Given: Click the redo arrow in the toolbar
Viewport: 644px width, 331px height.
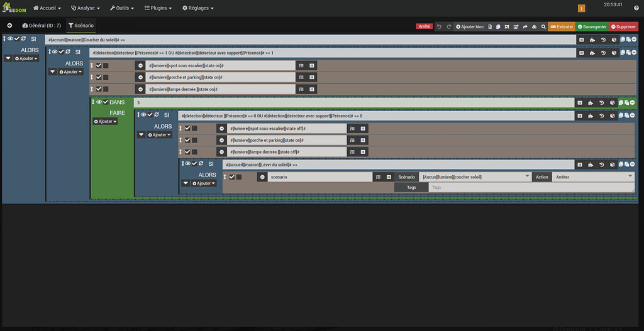Looking at the screenshot, I should (x=449, y=27).
